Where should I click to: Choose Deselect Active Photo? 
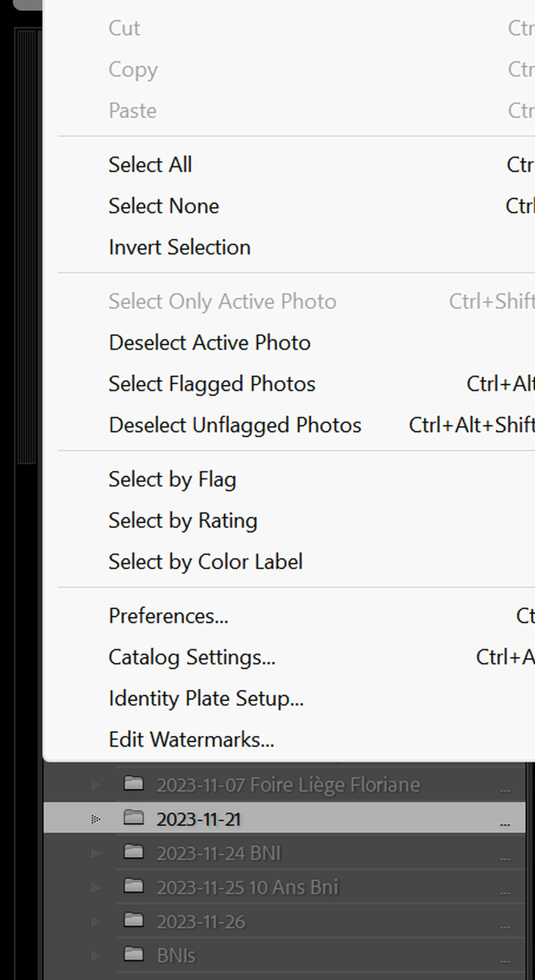pyautogui.click(x=210, y=343)
